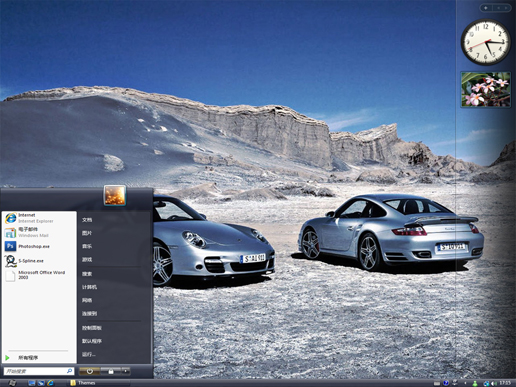The image size is (516, 387).
Task: Click the green user tray icon
Action: pos(475,383)
